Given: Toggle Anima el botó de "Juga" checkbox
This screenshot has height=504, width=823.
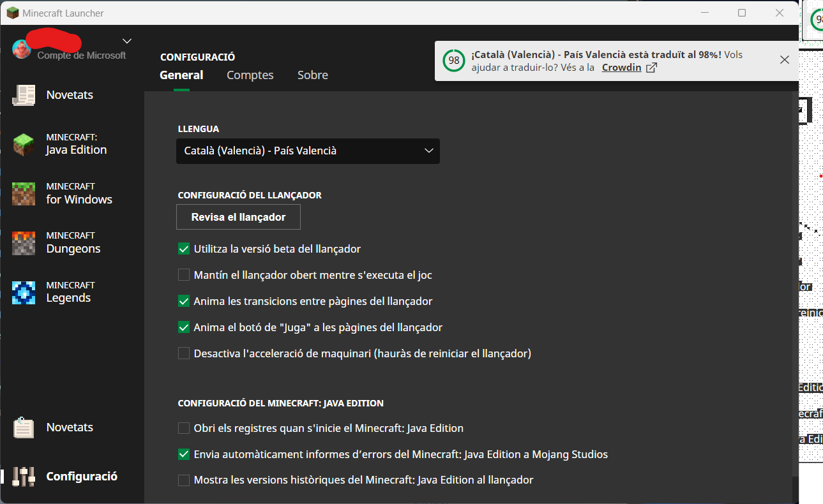Looking at the screenshot, I should (x=184, y=327).
